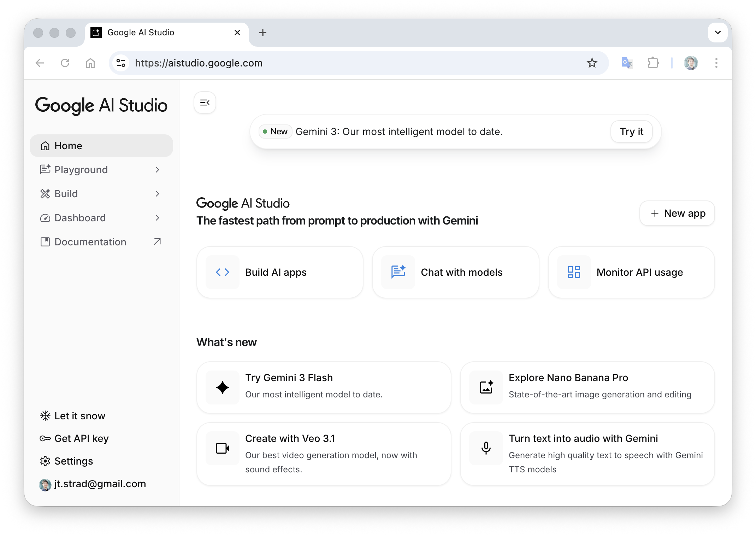The height and width of the screenshot is (536, 756).
Task: Click the Monitor API usage grid icon
Action: tap(574, 272)
